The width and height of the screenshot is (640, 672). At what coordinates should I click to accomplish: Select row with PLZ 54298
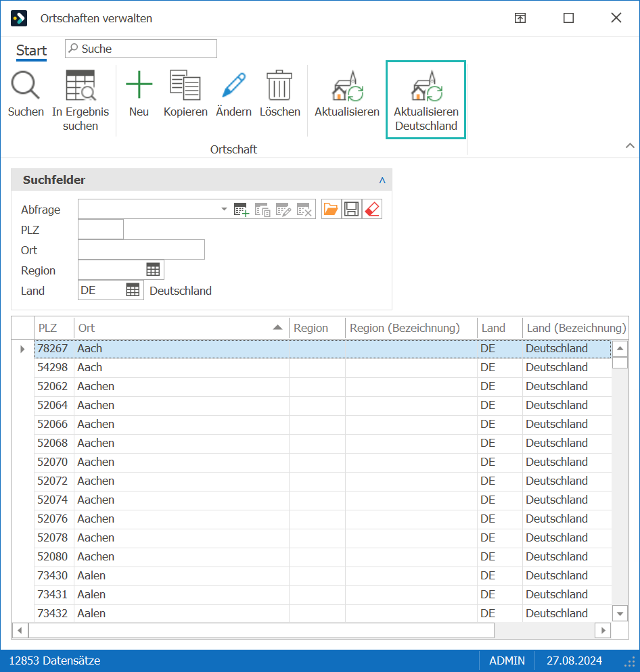coord(323,367)
